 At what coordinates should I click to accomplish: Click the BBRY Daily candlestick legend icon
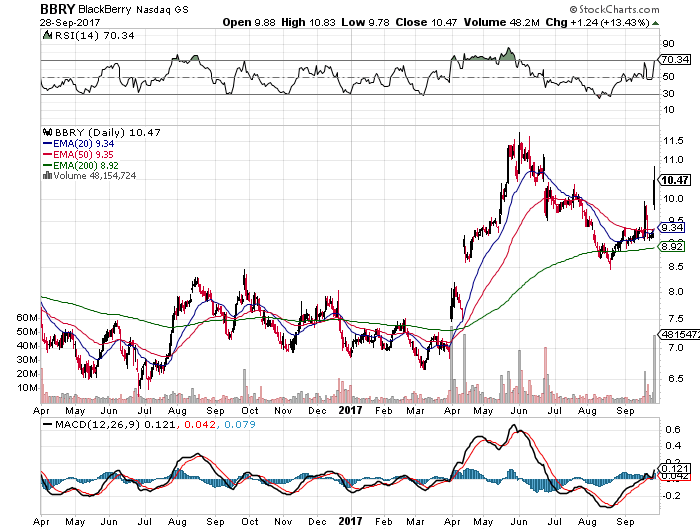click(x=46, y=131)
